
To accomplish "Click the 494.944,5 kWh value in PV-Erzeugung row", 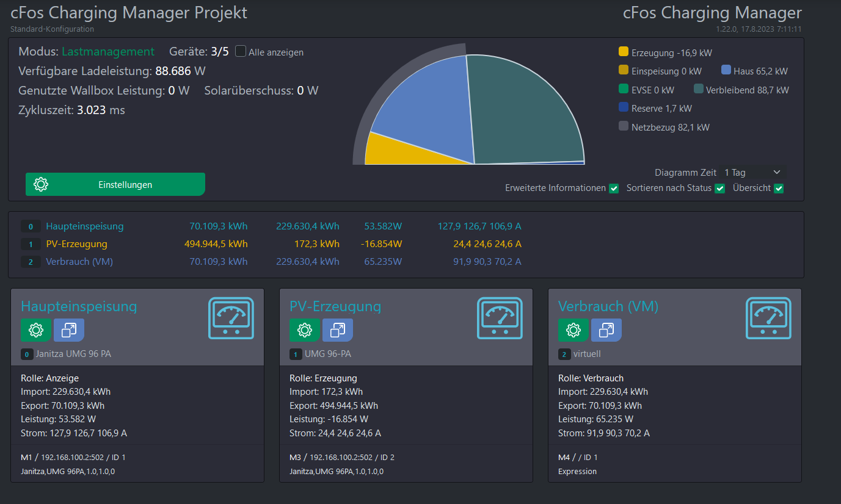I will pos(216,244).
